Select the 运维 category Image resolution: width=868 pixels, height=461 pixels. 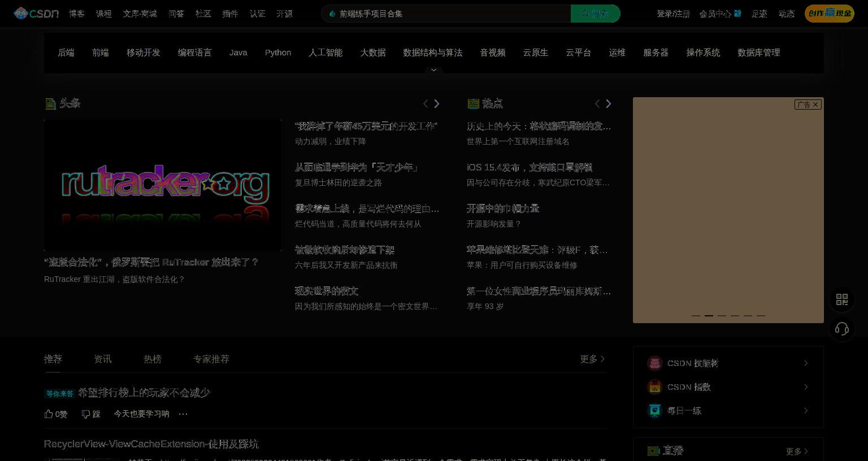(617, 53)
